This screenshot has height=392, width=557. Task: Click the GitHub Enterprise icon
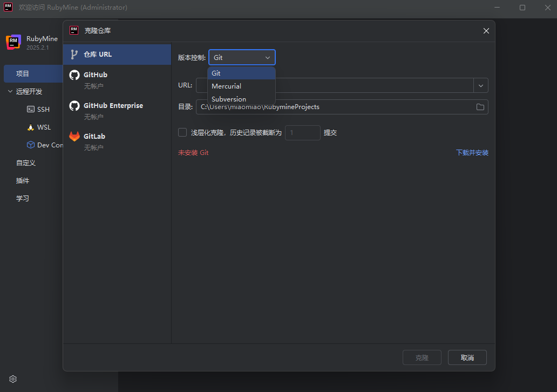coord(74,106)
